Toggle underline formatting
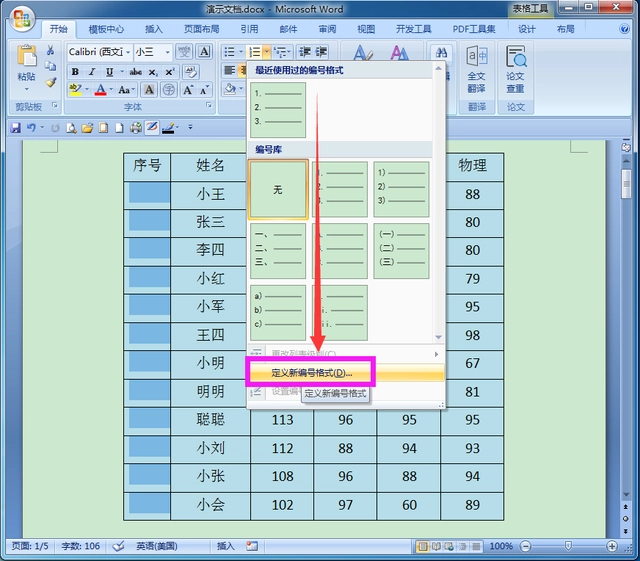The width and height of the screenshot is (640, 561). (x=108, y=72)
